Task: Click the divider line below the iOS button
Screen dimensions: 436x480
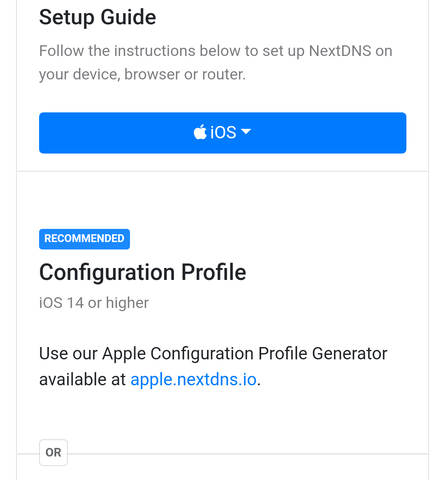Action: coord(222,171)
